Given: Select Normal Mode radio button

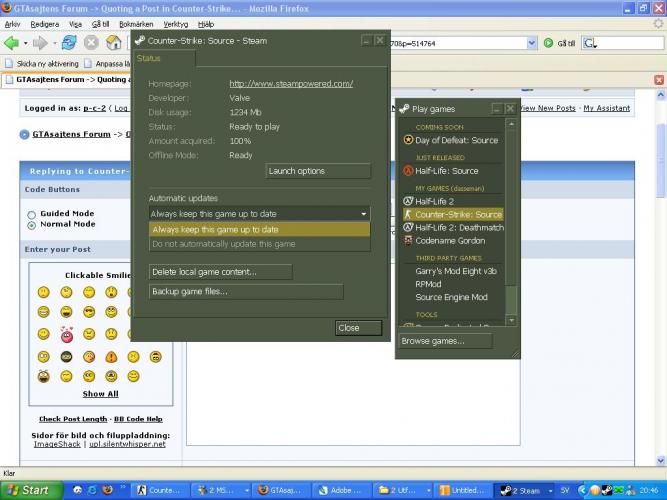Looking at the screenshot, I should tap(32, 225).
